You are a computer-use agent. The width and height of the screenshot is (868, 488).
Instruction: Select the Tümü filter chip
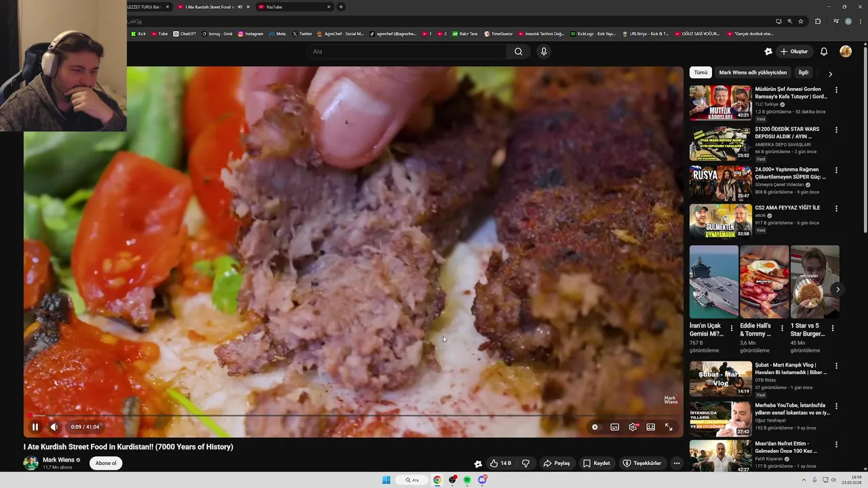point(701,73)
